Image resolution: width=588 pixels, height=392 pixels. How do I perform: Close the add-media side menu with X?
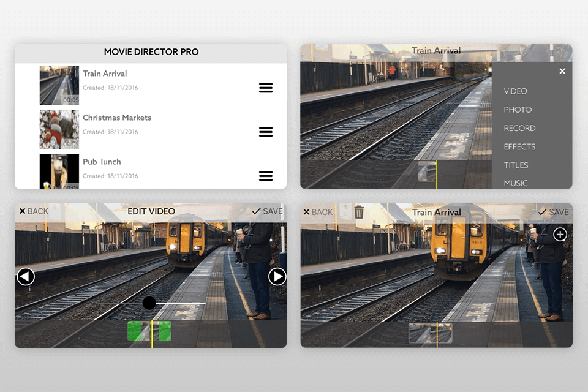(x=562, y=71)
